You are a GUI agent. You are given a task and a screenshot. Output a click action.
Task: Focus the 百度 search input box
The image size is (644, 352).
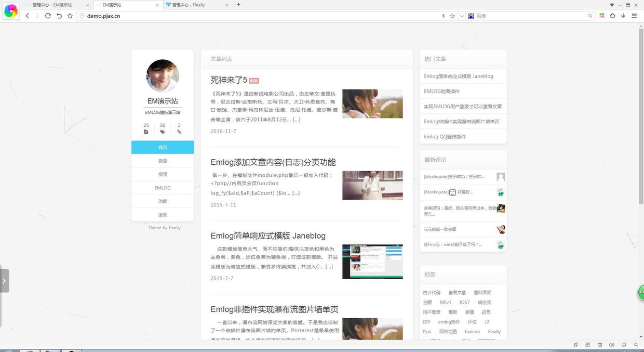pos(531,16)
